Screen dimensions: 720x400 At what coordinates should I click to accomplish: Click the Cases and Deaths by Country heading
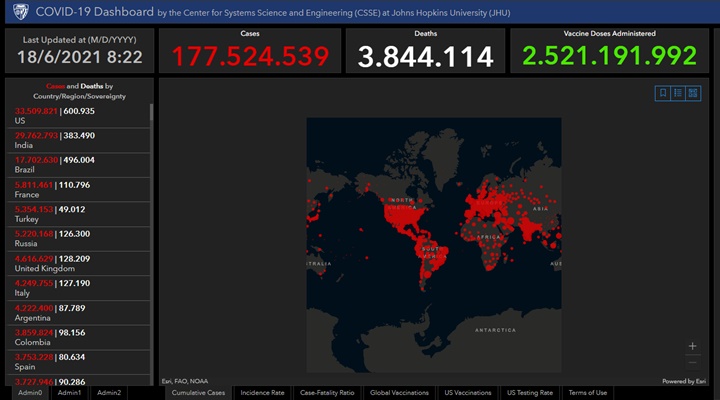(x=79, y=91)
